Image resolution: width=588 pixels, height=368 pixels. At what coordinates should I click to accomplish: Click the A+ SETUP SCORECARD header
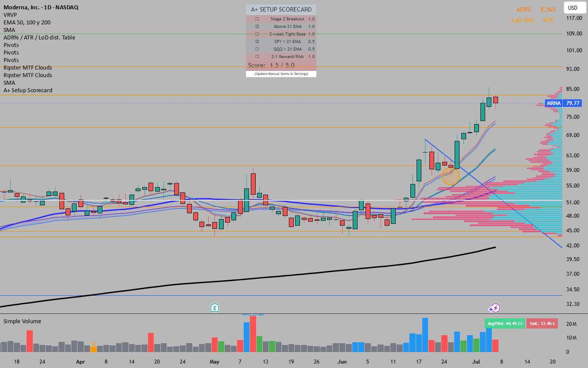(281, 9)
